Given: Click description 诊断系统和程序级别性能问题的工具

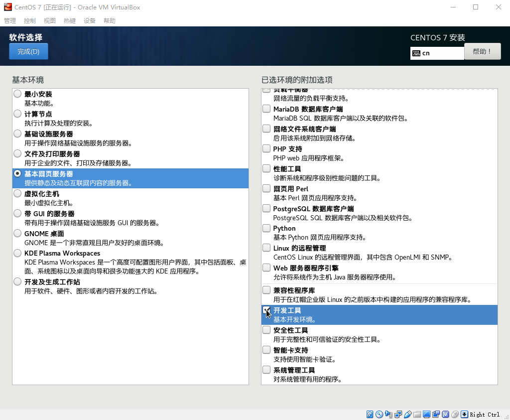Looking at the screenshot, I should point(327,178).
